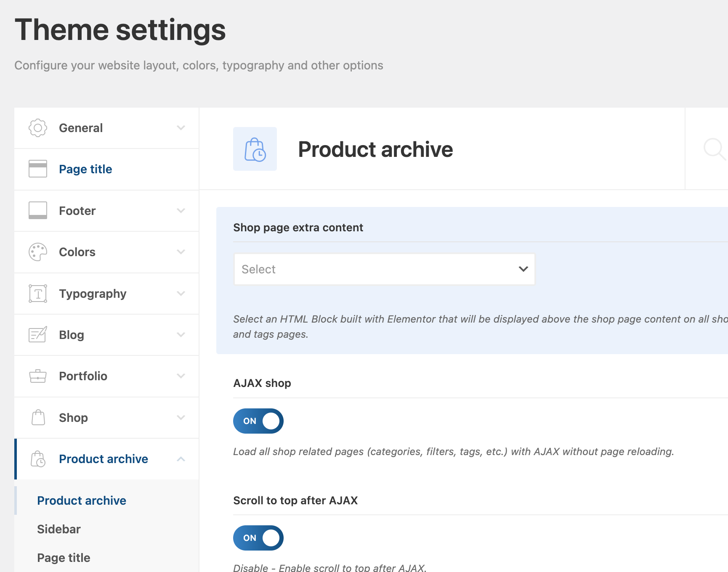Screen dimensions: 728x572
Task: Open the Sidebar submenu item
Action: (59, 529)
